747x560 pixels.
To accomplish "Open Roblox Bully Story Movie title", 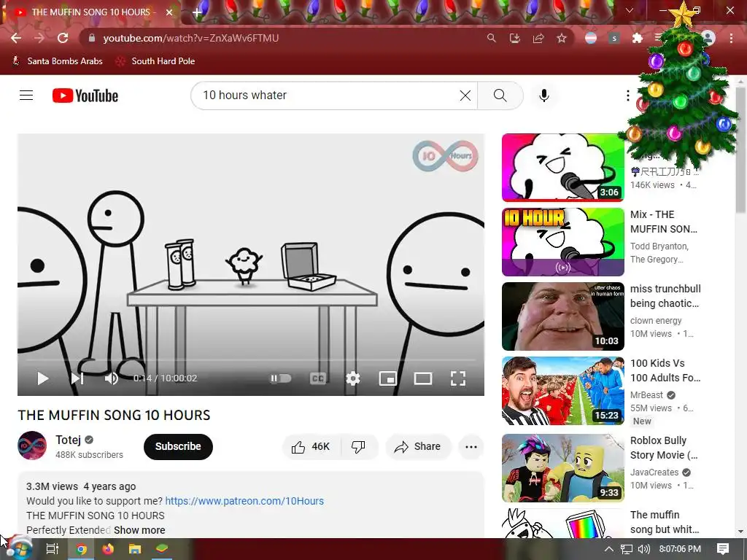I will tap(664, 448).
